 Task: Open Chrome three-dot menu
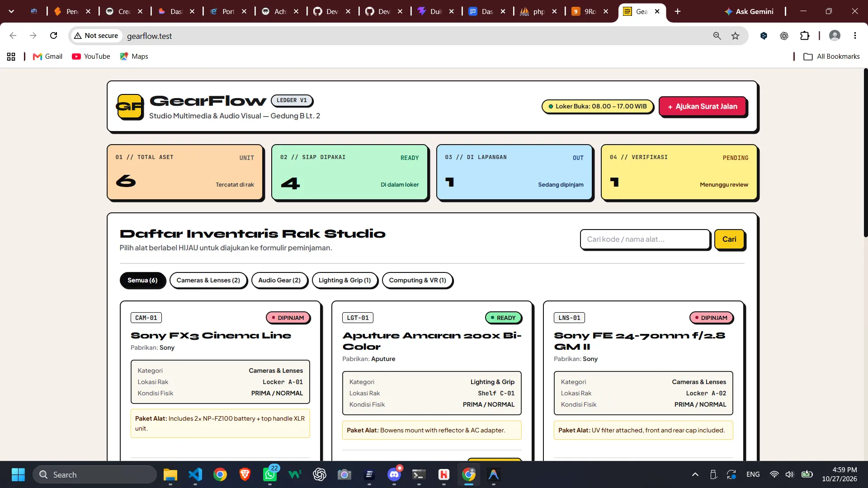855,36
